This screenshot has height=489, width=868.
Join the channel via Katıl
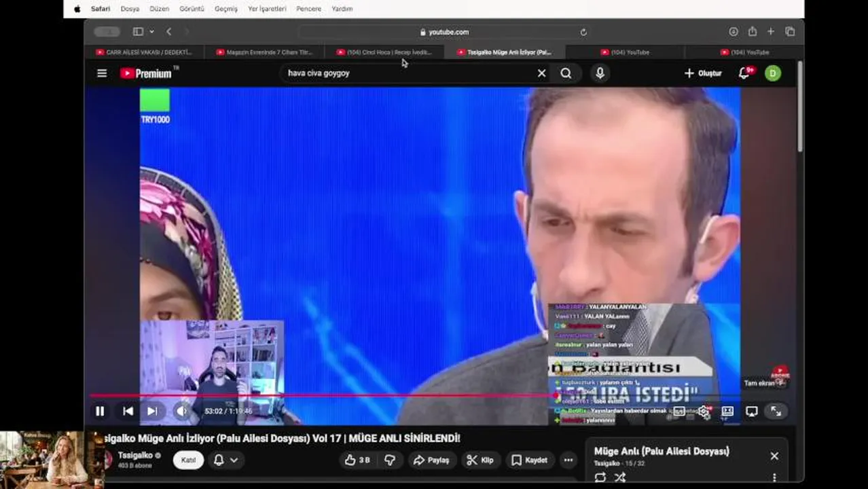click(x=188, y=460)
